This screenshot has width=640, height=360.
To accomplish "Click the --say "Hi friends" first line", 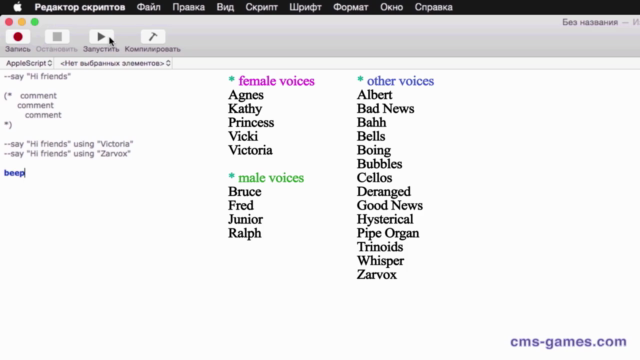I will [x=38, y=76].
